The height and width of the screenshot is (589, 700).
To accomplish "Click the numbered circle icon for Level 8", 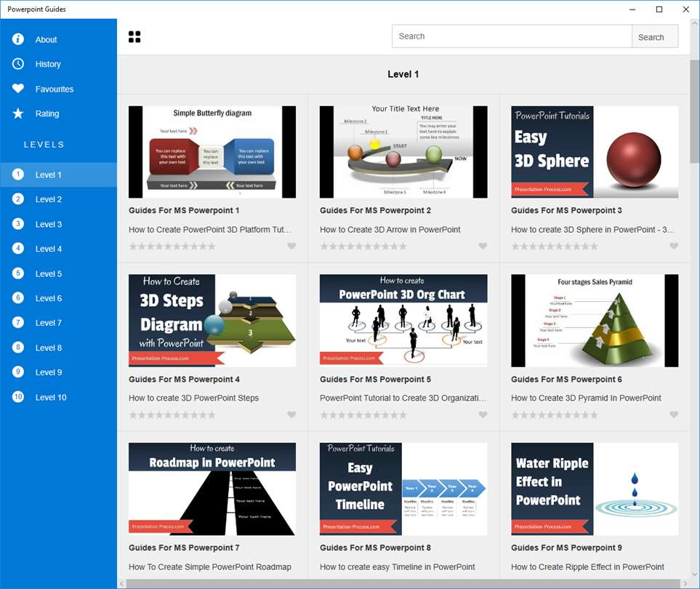I will pos(18,348).
